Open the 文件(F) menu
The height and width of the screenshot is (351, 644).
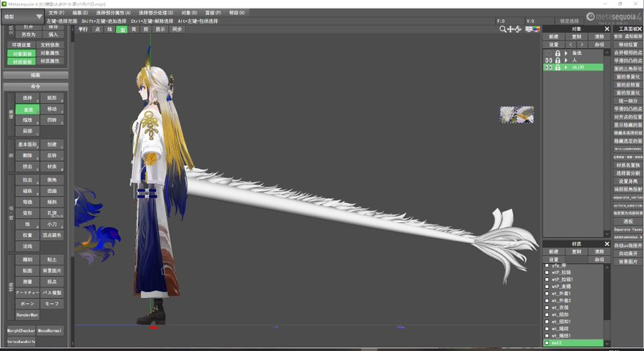click(57, 13)
